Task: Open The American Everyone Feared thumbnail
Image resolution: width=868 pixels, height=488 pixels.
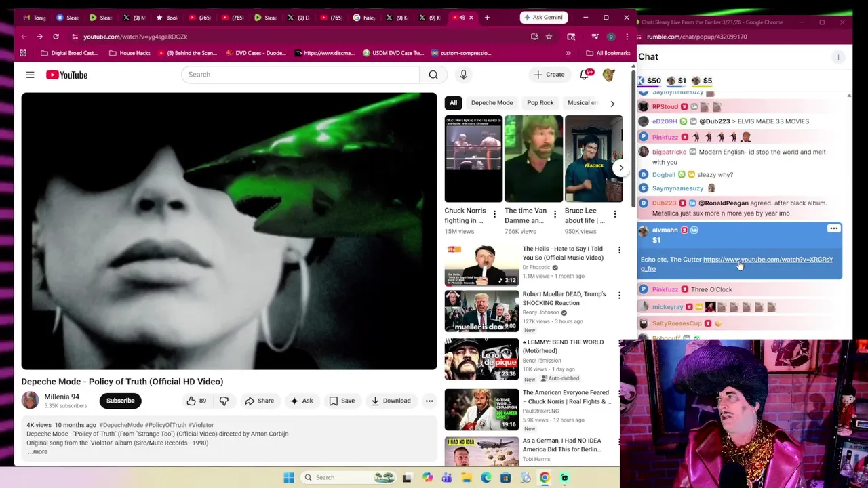Action: point(481,410)
